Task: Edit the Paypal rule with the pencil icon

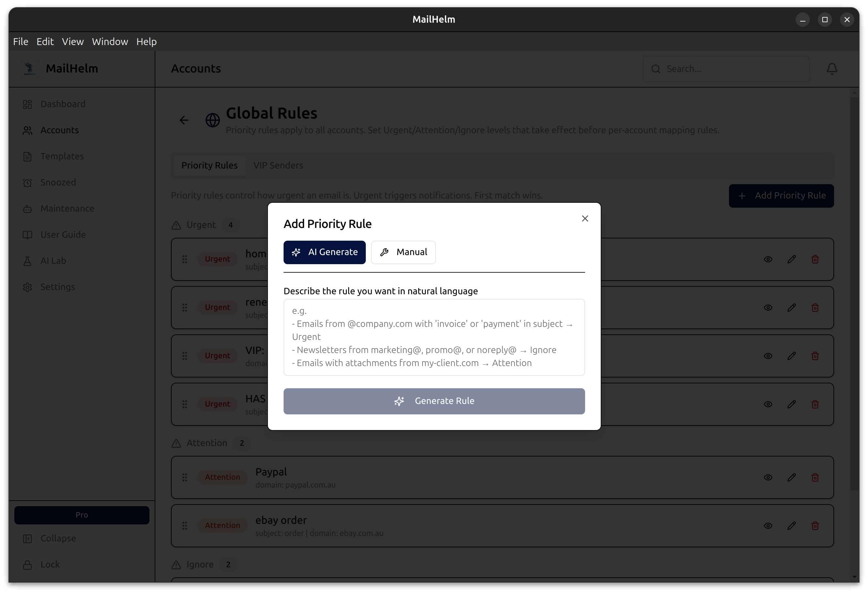Action: pos(791,477)
